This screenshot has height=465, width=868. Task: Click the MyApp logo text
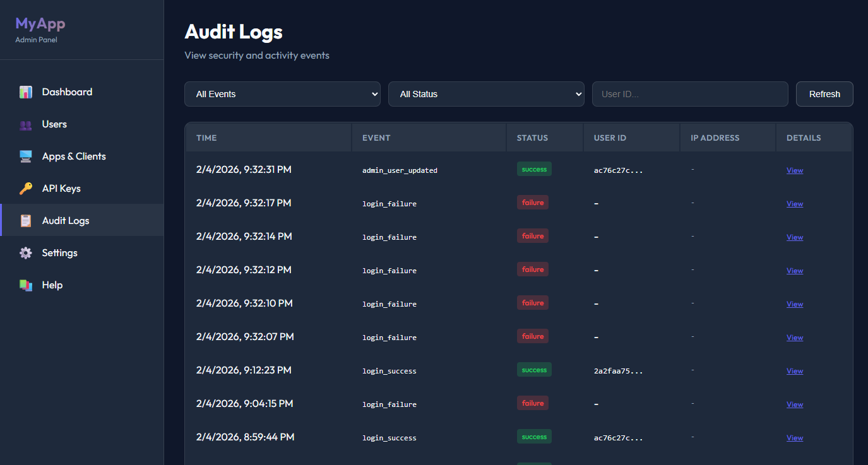pos(40,23)
